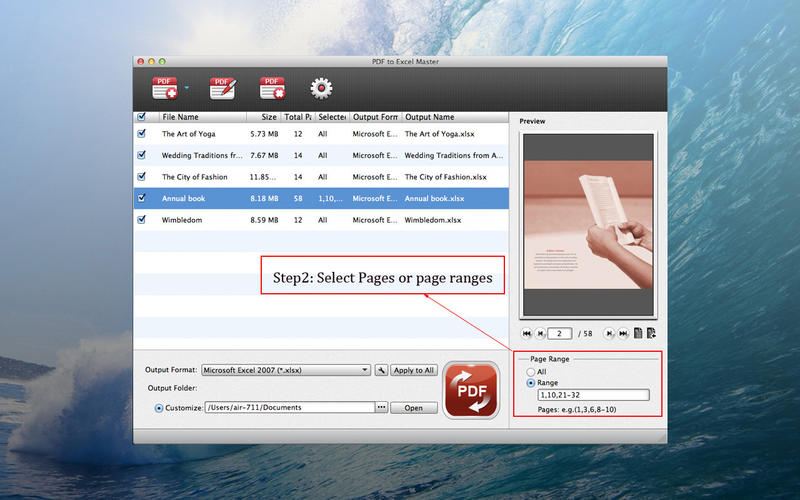This screenshot has height=500, width=800.
Task: Click the Remove PDF toolbar icon
Action: click(272, 88)
